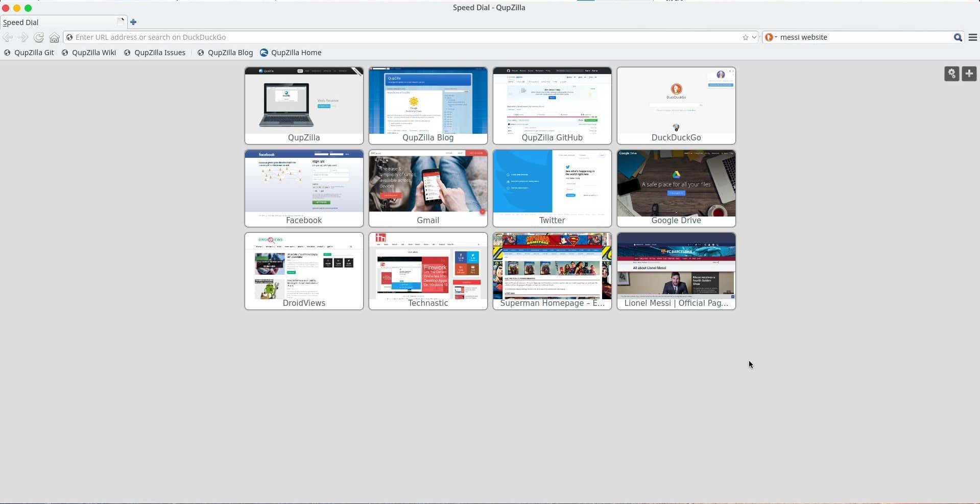Screen dimensions: 980x504
Task: Bookmark page with the star icon
Action: tap(745, 37)
